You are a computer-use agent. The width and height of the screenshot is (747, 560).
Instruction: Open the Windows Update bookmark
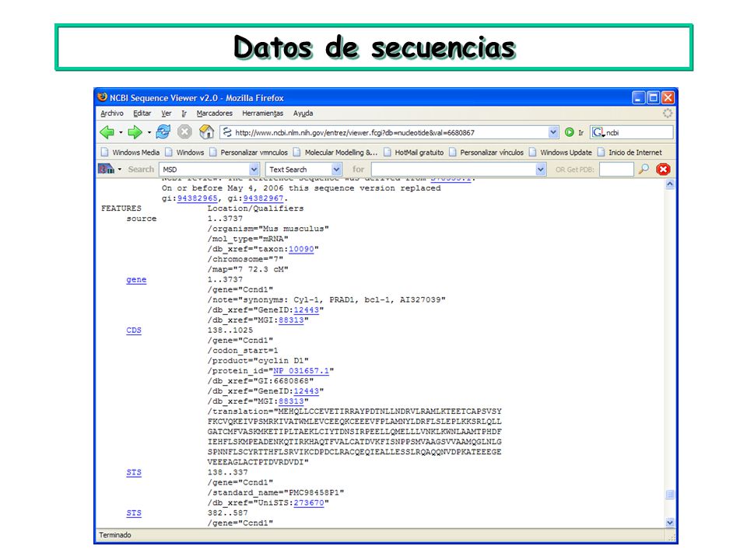click(560, 152)
